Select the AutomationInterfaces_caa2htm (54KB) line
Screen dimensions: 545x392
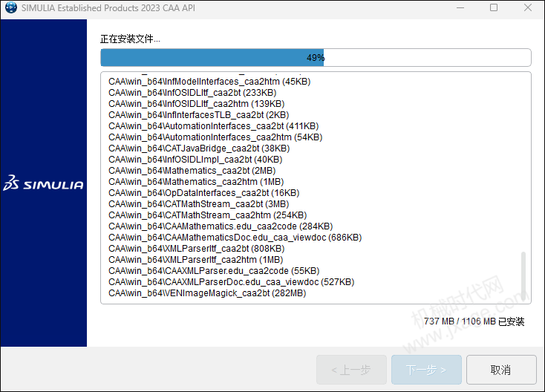coord(215,137)
